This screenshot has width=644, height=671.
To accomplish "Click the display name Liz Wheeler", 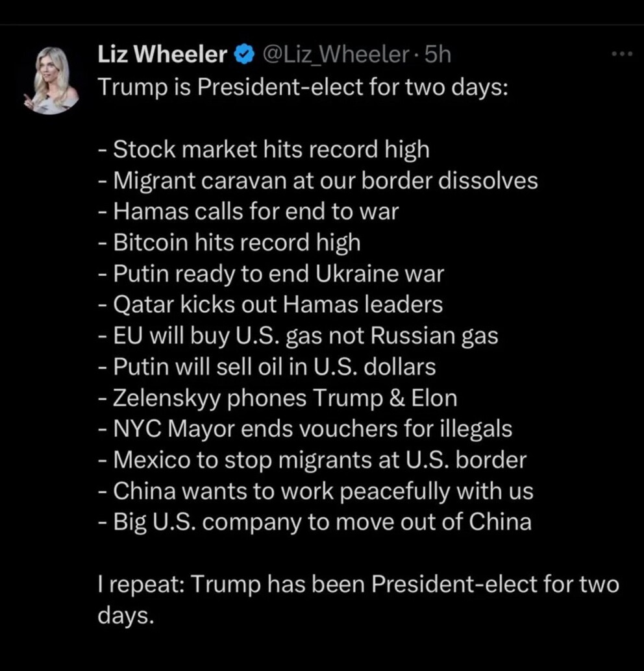I will [162, 56].
